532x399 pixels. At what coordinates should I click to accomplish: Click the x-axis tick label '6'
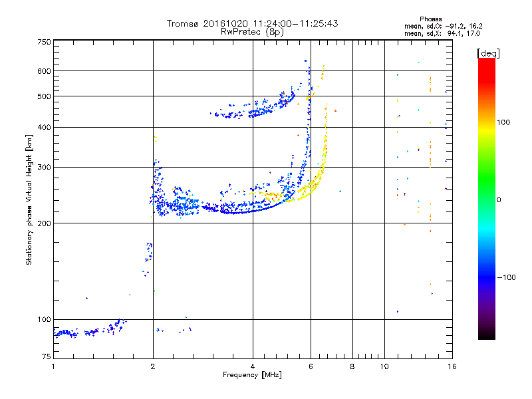coord(311,366)
